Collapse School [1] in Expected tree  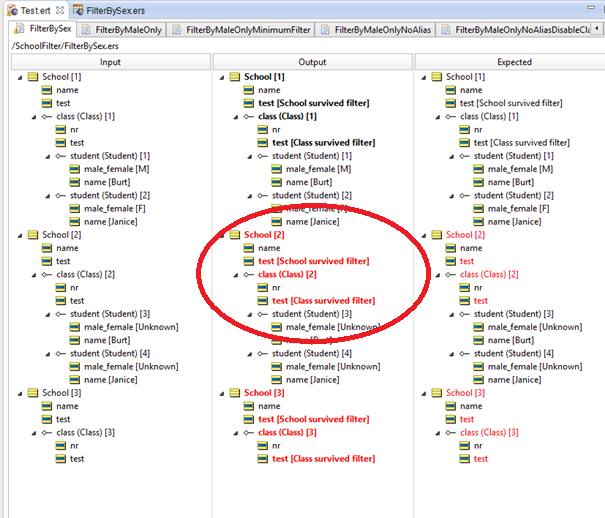click(424, 78)
